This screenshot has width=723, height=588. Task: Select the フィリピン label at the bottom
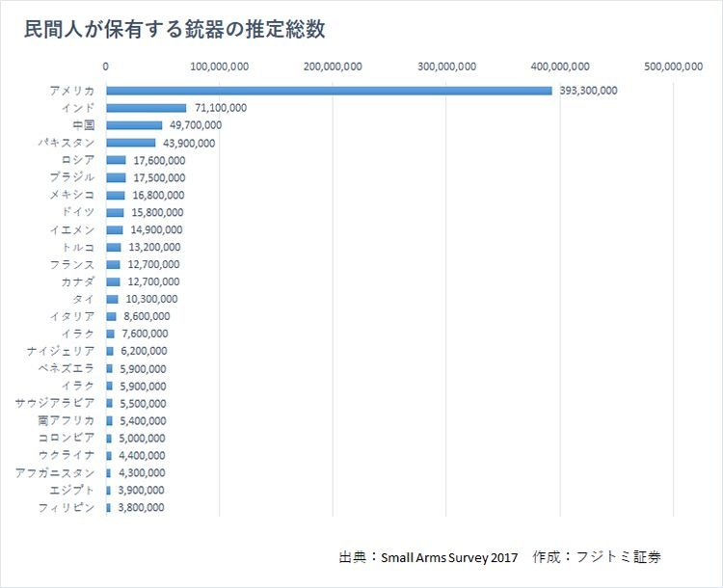coord(67,507)
